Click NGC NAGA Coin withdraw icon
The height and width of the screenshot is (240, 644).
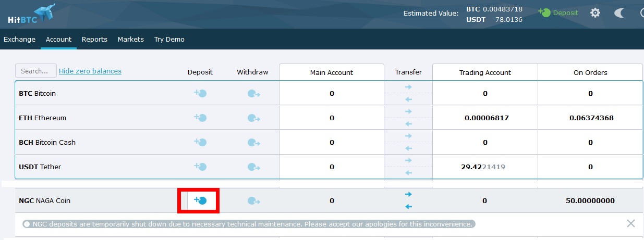(x=253, y=201)
